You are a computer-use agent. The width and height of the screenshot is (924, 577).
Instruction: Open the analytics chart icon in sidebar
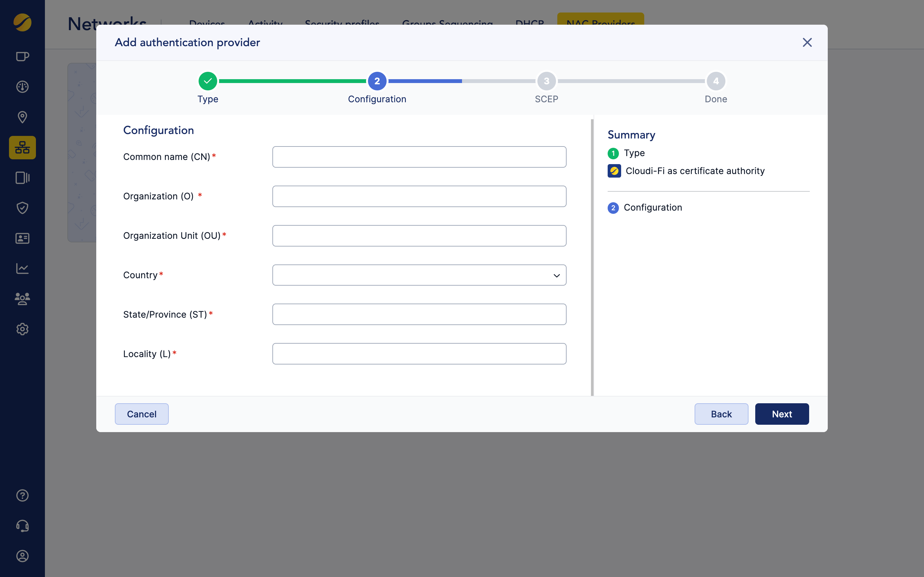pos(22,268)
